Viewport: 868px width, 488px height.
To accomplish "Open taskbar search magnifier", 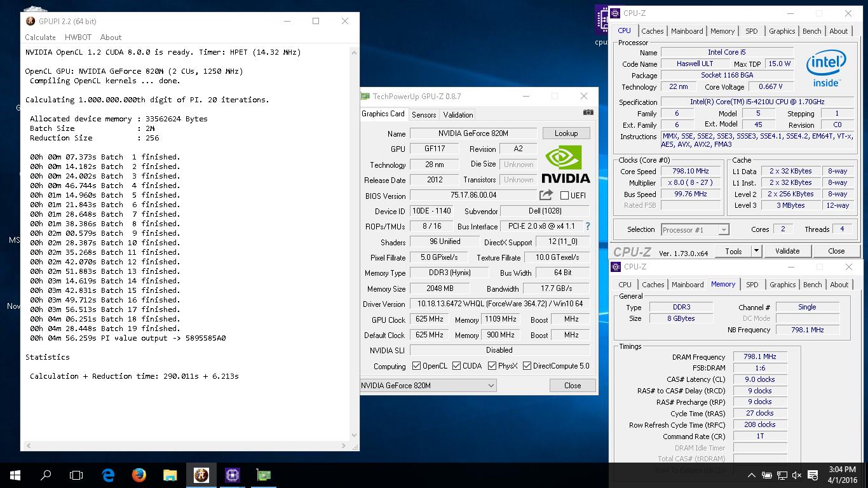I will pos(46,475).
